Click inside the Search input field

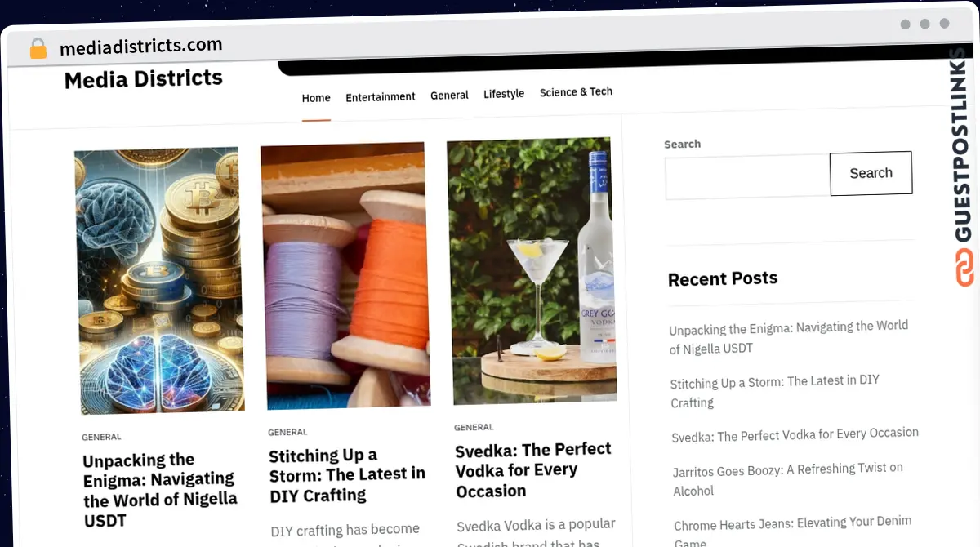click(747, 176)
